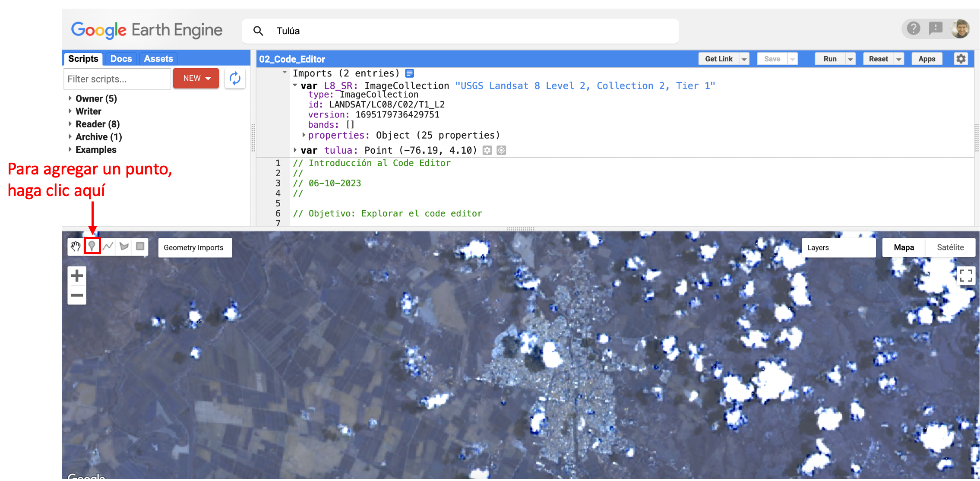Switch to the Assets tab
The width and height of the screenshot is (980, 481).
click(158, 59)
